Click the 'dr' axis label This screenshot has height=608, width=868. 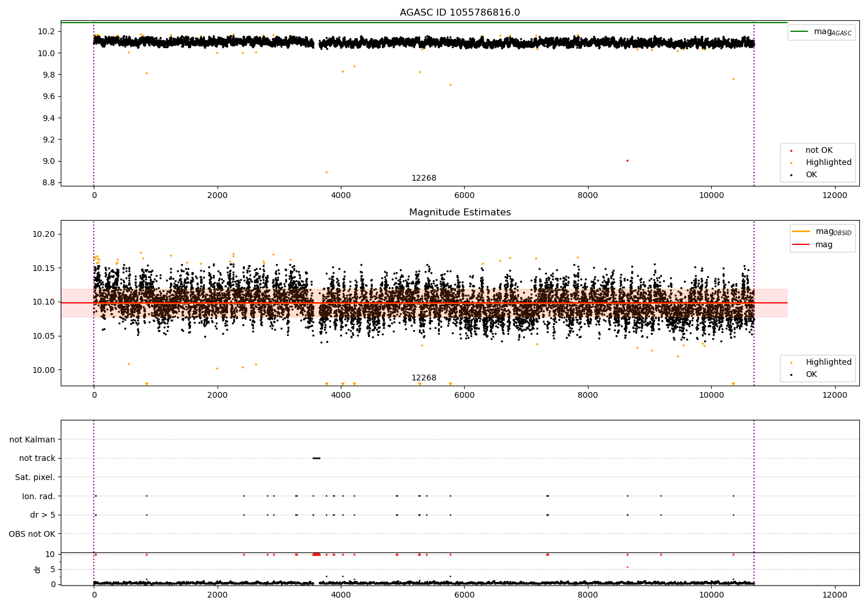tap(38, 569)
